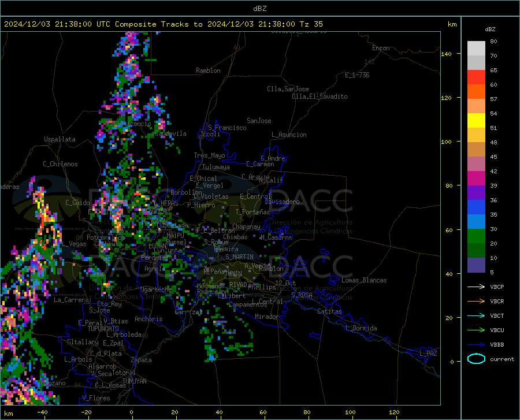
Task: Click the 'Mirador' map label
Action: pyautogui.click(x=267, y=317)
